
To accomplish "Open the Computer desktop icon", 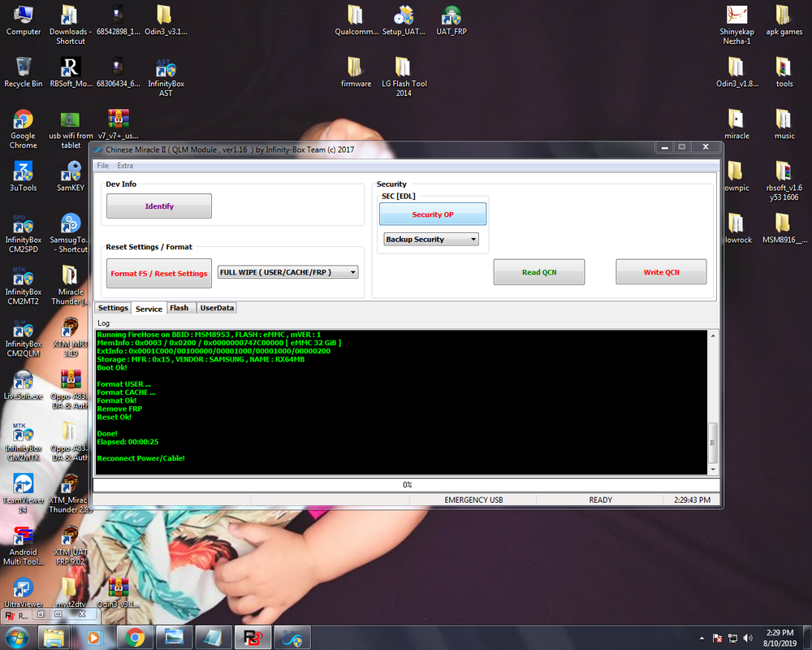I will click(x=24, y=21).
